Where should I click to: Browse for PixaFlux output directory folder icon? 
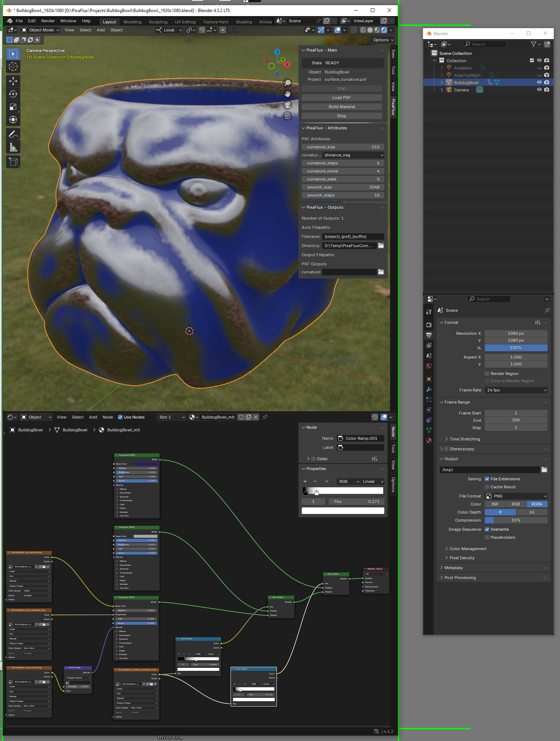[381, 246]
